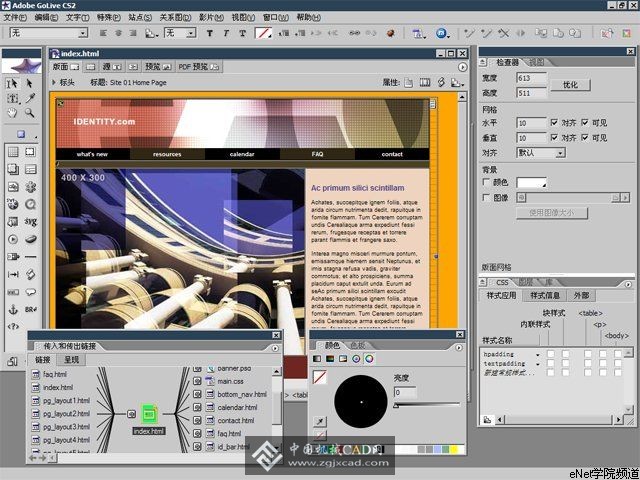
Task: Check first box in textpadding row
Action: click(x=551, y=363)
